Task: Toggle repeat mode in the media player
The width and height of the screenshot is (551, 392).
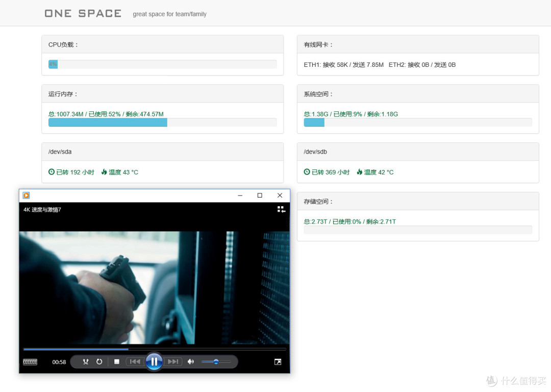Action: (99, 361)
